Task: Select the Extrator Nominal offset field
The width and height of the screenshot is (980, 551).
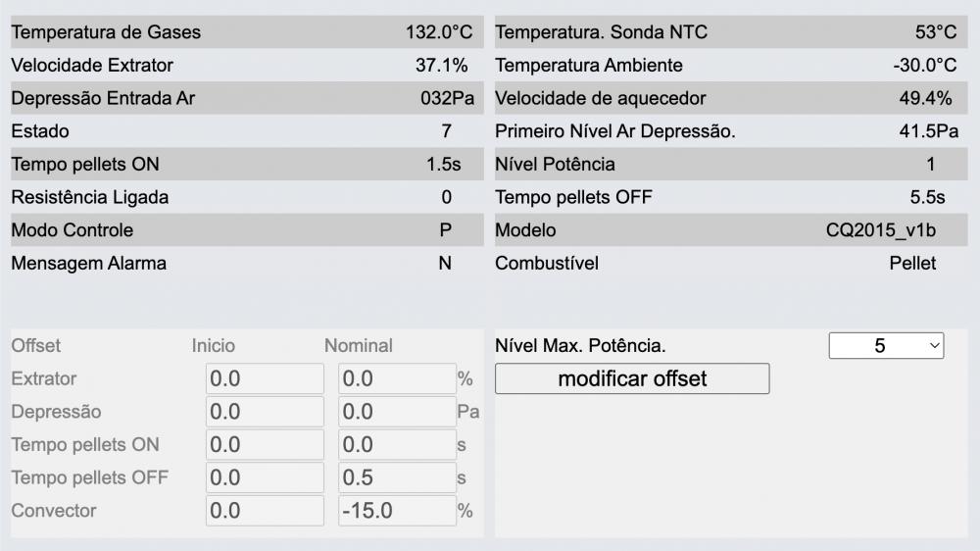Action: (397, 378)
